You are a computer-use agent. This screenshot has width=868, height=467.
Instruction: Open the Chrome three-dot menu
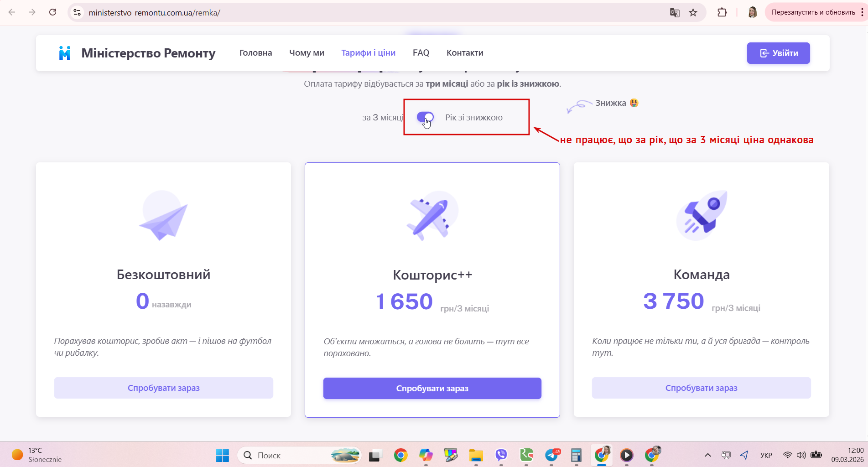(862, 12)
